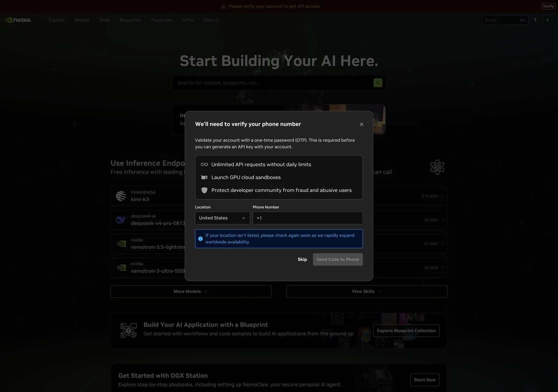
Task: Open the Models nav item
Action: (82, 20)
